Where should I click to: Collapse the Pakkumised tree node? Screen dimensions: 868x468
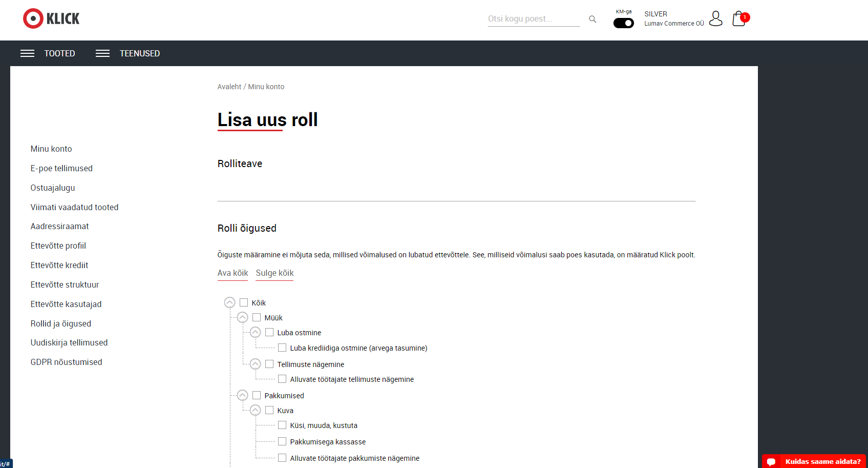click(x=243, y=395)
